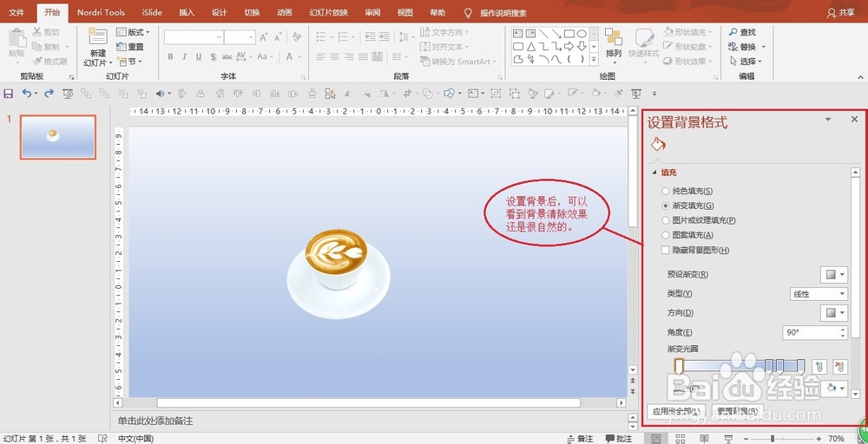Click the Reset slide button

[130, 47]
